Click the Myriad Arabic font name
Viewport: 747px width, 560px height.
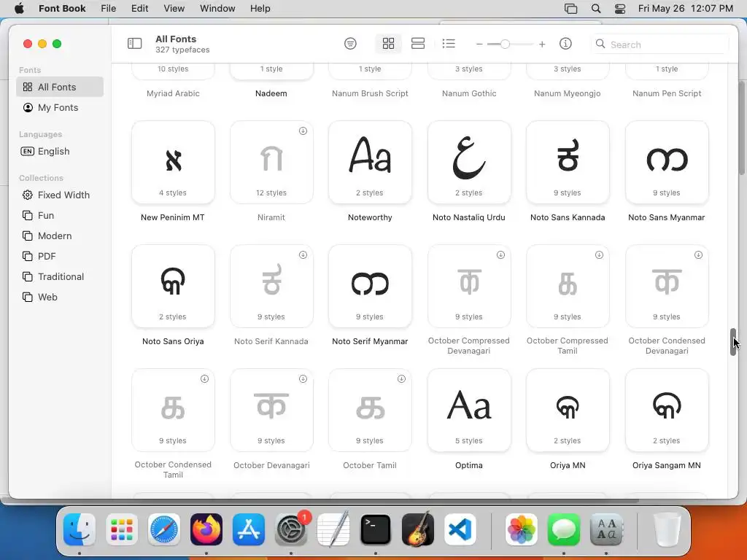[x=173, y=93]
